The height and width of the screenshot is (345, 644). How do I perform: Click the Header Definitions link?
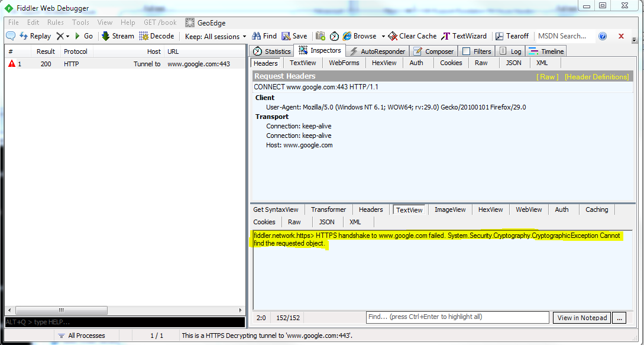click(x=596, y=77)
